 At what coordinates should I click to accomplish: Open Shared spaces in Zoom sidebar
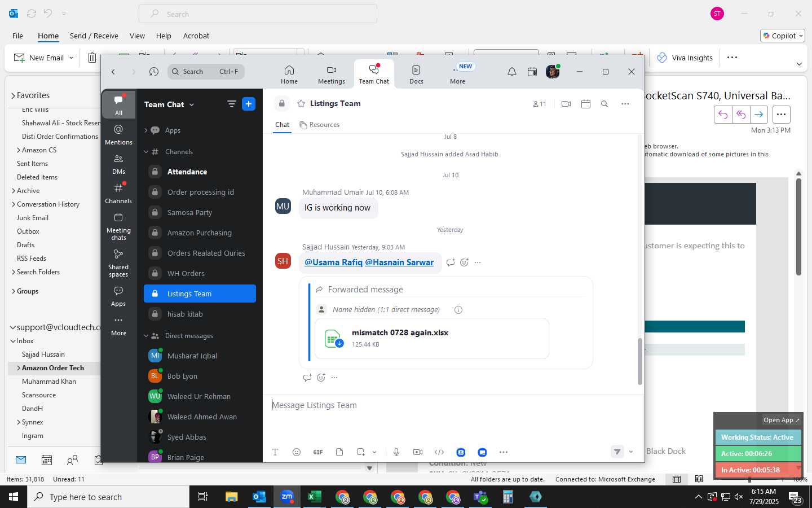(118, 263)
